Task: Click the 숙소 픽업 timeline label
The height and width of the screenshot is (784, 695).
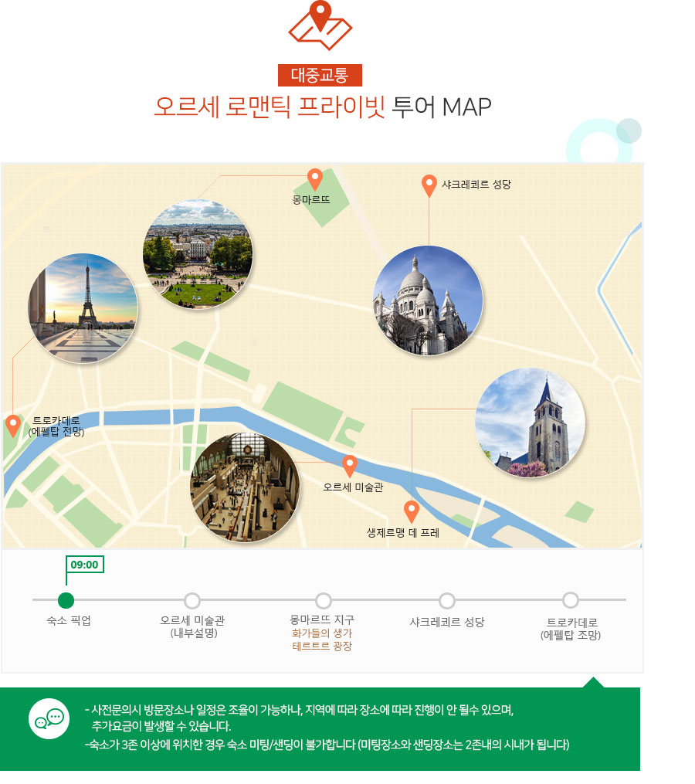Action: (69, 621)
